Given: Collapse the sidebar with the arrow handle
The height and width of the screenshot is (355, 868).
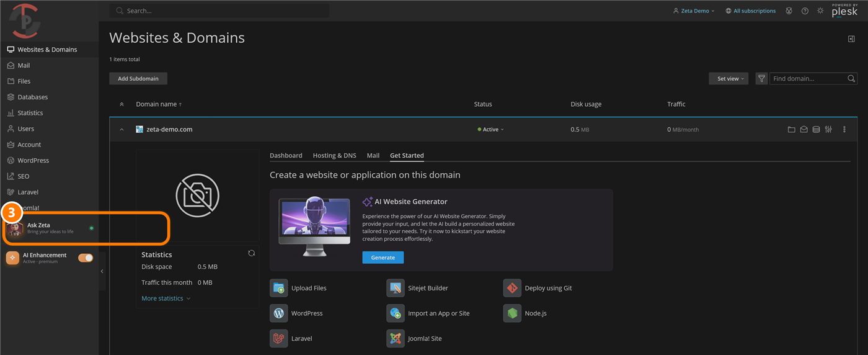Looking at the screenshot, I should tap(102, 271).
